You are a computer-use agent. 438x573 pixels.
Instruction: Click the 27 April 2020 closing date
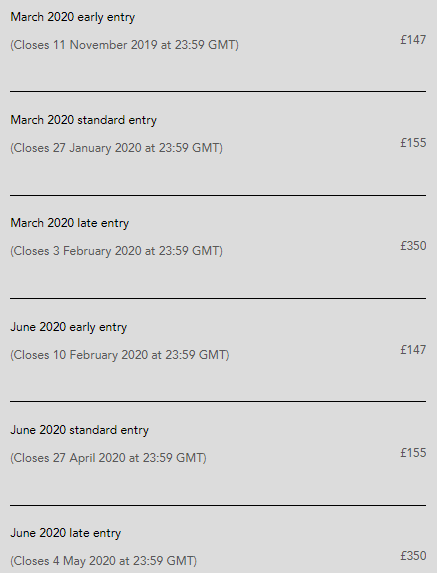tap(108, 458)
